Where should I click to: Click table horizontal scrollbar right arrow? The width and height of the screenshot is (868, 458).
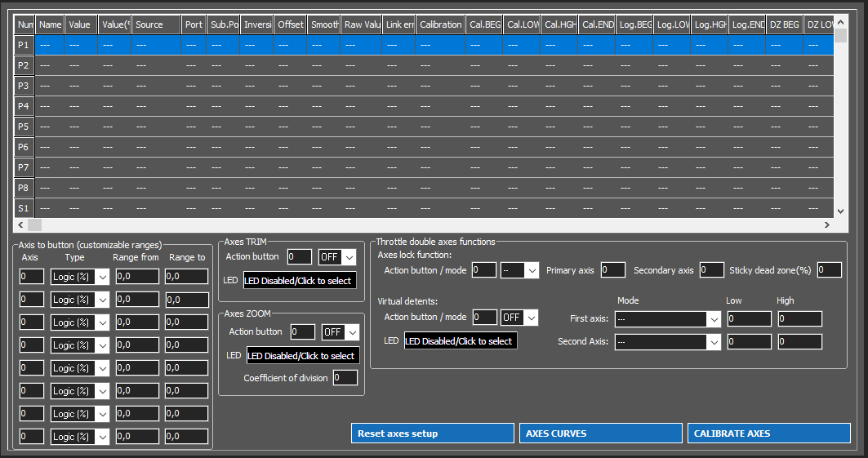pyautogui.click(x=827, y=225)
